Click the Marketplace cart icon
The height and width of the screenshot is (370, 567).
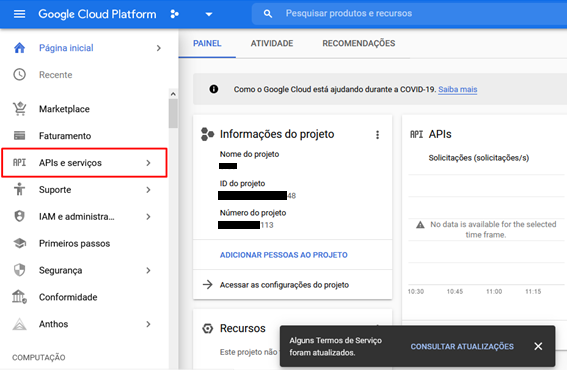(20, 109)
